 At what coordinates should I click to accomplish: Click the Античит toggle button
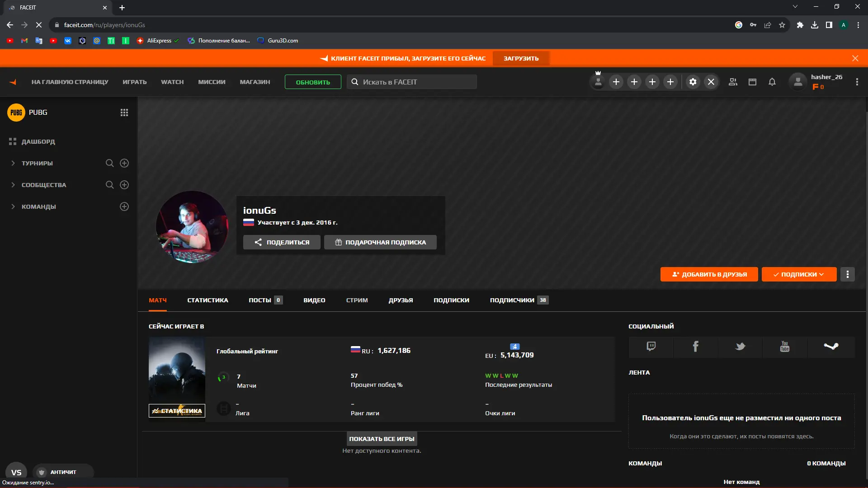(62, 472)
